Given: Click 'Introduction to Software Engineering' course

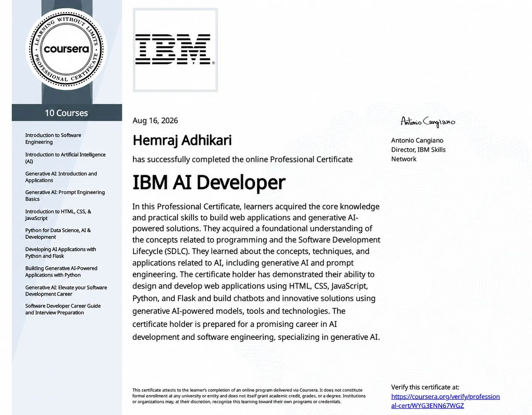Looking at the screenshot, I should tap(53, 139).
